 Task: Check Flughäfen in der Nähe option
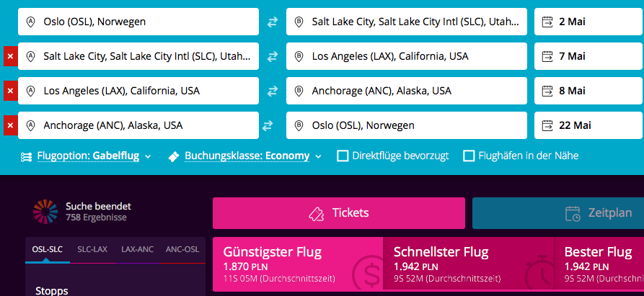pos(469,156)
